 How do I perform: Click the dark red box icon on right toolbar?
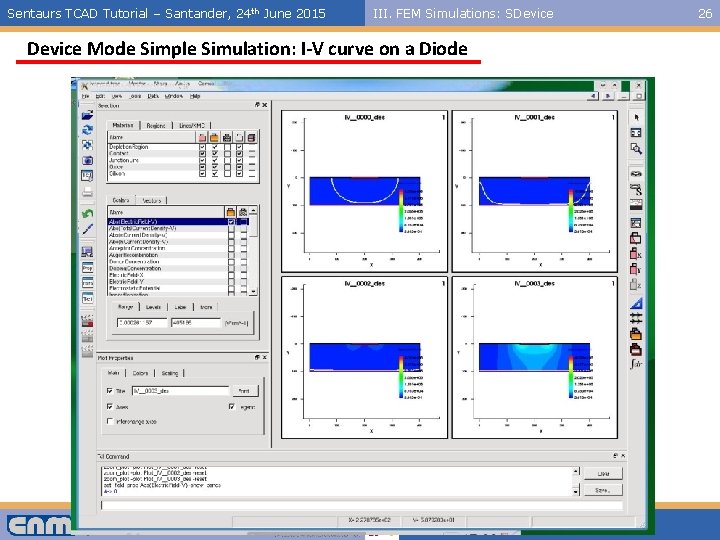[x=636, y=350]
